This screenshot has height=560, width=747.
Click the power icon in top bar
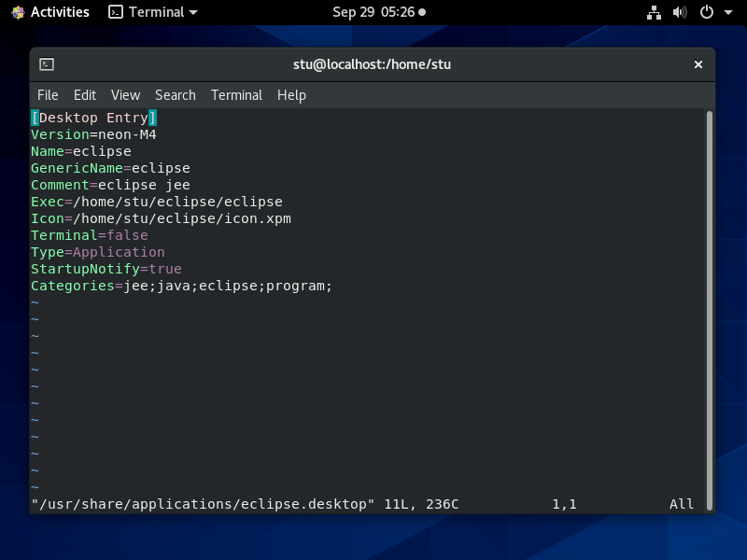point(707,12)
